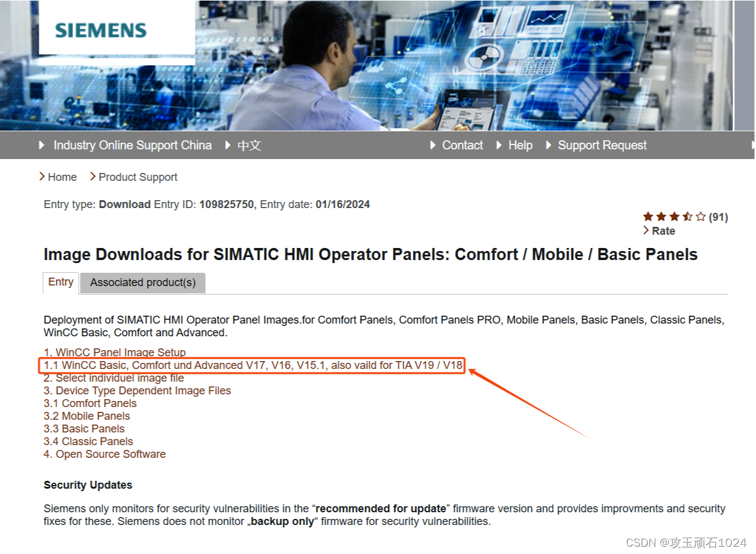
Task: Click the entry date 01/16/2024
Action: pyautogui.click(x=343, y=204)
